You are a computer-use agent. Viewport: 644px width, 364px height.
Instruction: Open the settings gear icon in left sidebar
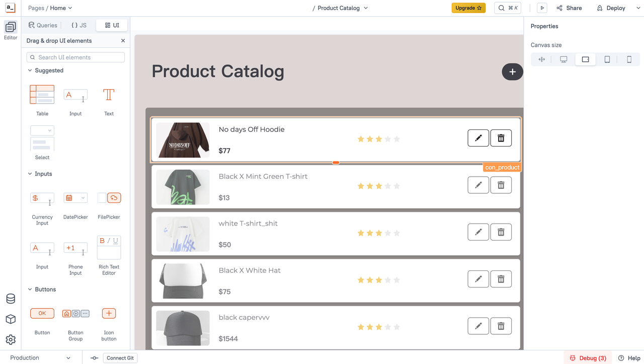coord(11,339)
